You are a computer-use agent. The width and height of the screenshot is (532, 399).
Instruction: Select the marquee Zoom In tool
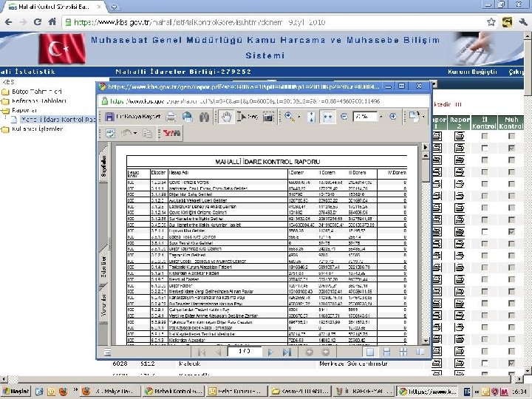pyautogui.click(x=290, y=117)
